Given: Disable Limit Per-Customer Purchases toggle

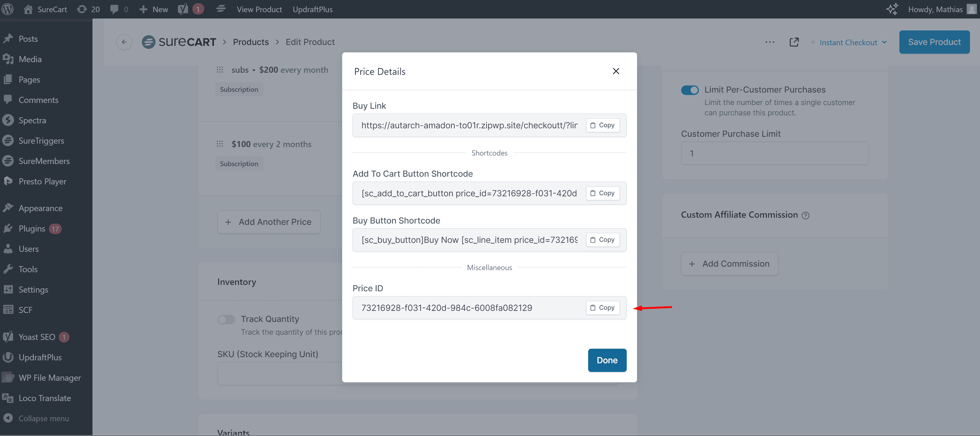Looking at the screenshot, I should coord(689,90).
